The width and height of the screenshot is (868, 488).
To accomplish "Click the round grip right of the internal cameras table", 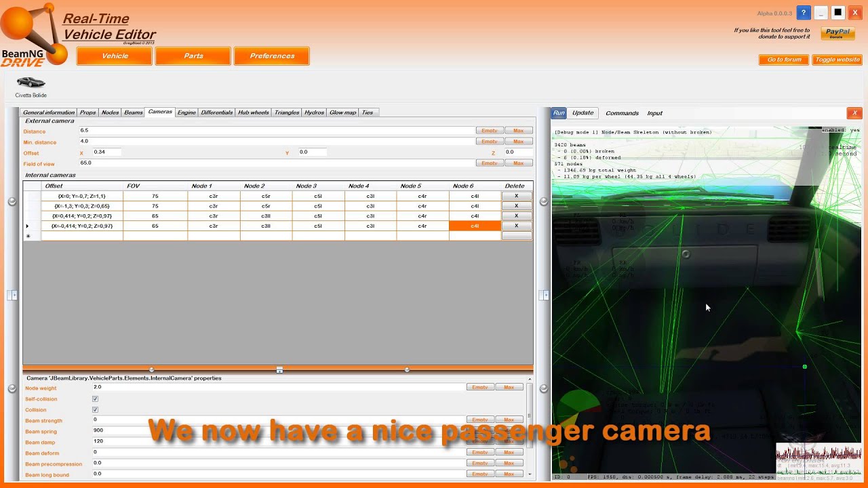I will [543, 201].
